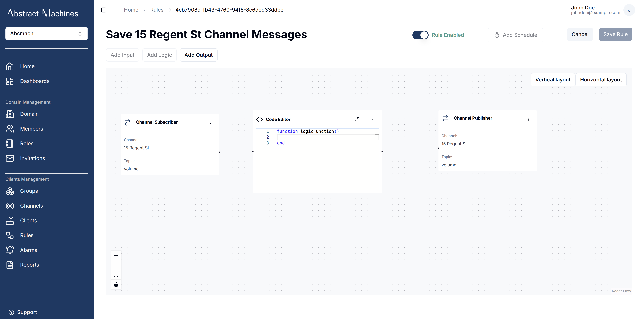Viewport: 644px width, 319px height.
Task: Click Add Logic button
Action: click(159, 55)
